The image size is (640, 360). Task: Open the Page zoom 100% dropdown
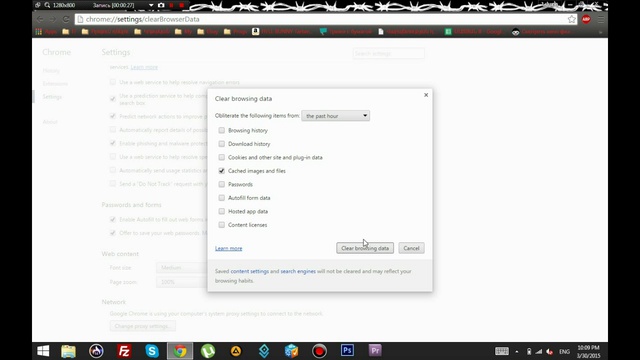(182, 282)
